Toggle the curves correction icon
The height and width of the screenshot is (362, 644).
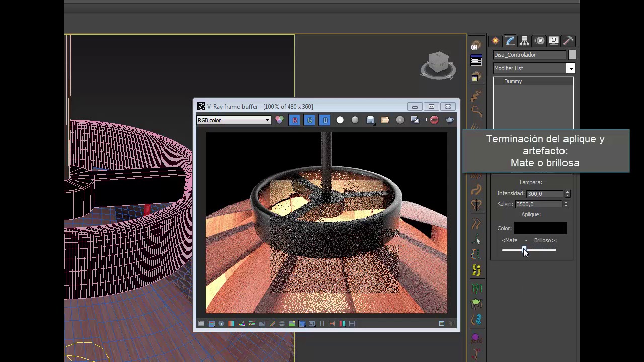pos(272,324)
